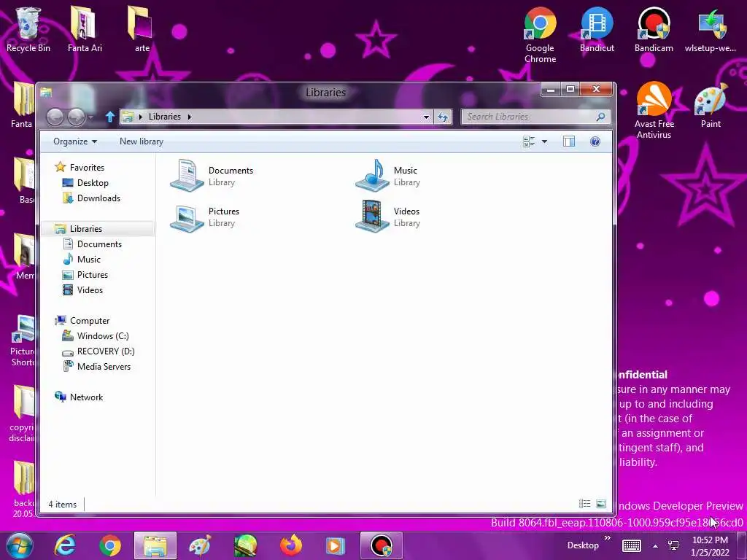Open the Music library icon
The height and width of the screenshot is (560, 747).
[x=373, y=176]
